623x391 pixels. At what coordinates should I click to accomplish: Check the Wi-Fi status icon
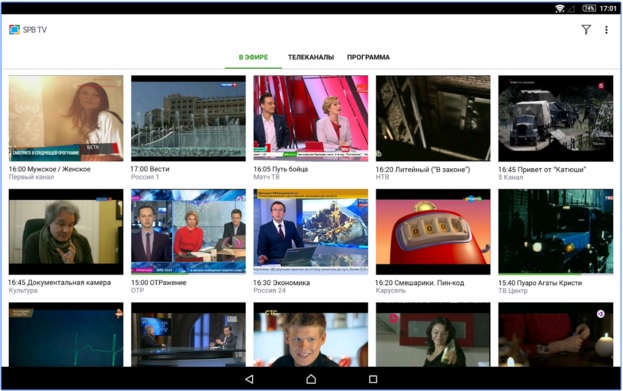click(x=560, y=8)
